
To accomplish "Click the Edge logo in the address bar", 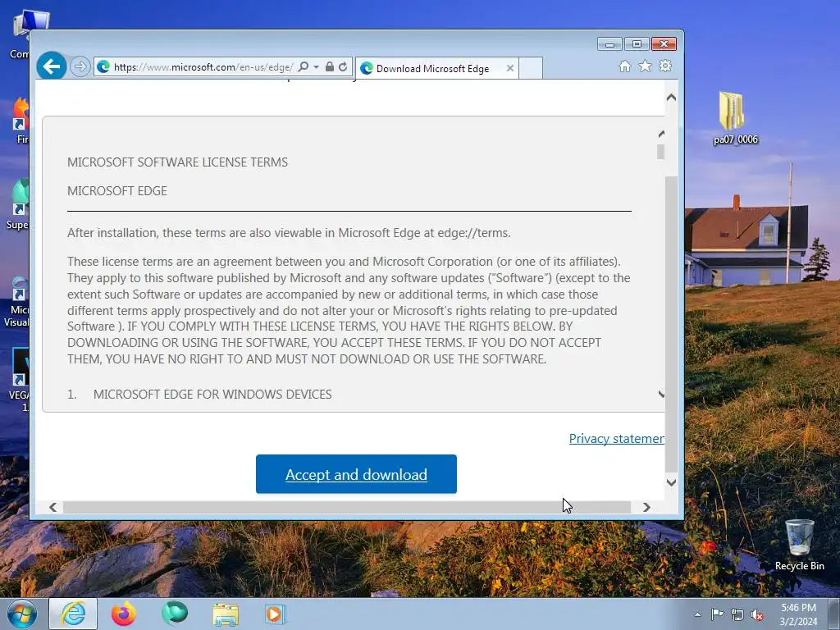I will coord(103,67).
